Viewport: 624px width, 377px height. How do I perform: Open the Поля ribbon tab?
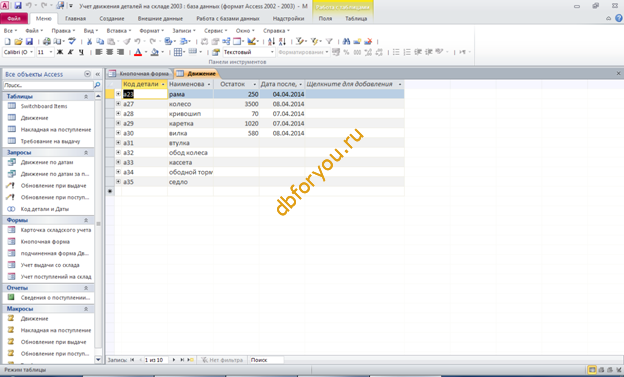coord(325,19)
